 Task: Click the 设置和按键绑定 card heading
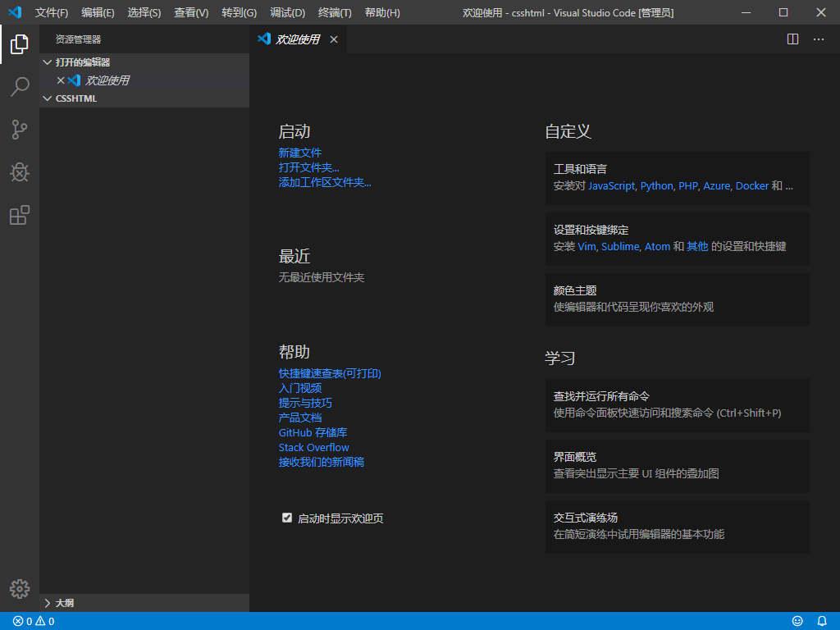coord(591,230)
